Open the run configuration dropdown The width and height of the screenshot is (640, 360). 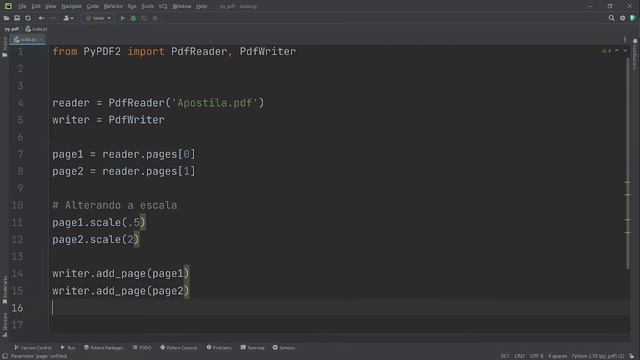click(98, 18)
